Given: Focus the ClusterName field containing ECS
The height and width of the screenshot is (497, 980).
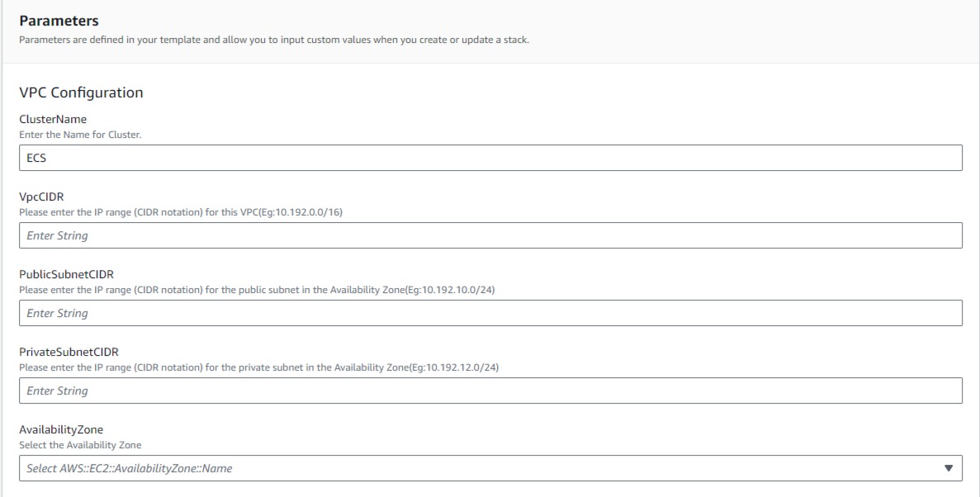Looking at the screenshot, I should click(x=490, y=159).
